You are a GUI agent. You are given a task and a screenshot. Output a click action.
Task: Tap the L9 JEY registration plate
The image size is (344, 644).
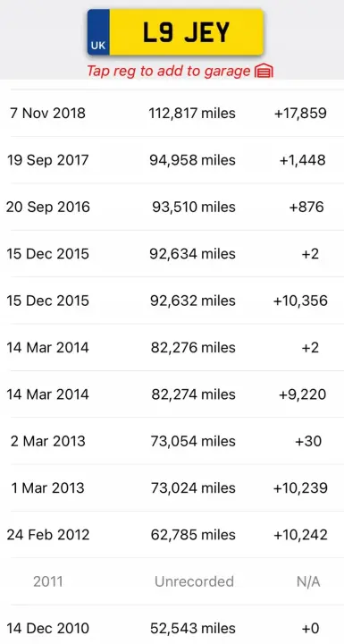point(175,32)
